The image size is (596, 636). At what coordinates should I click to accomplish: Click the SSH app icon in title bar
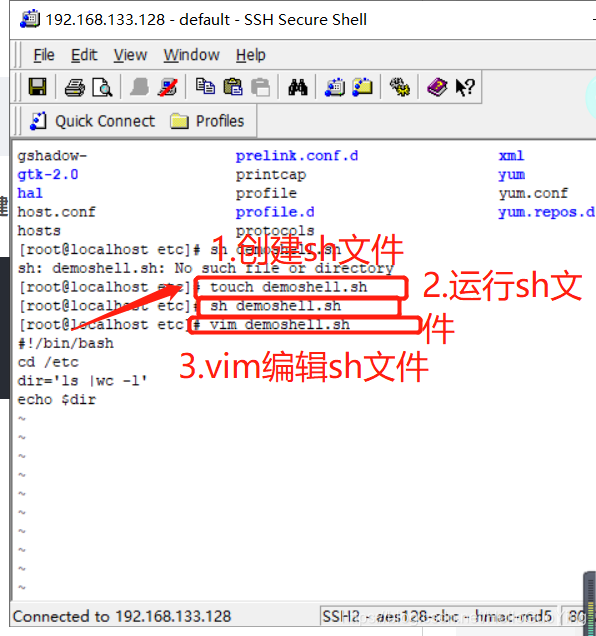click(30, 19)
